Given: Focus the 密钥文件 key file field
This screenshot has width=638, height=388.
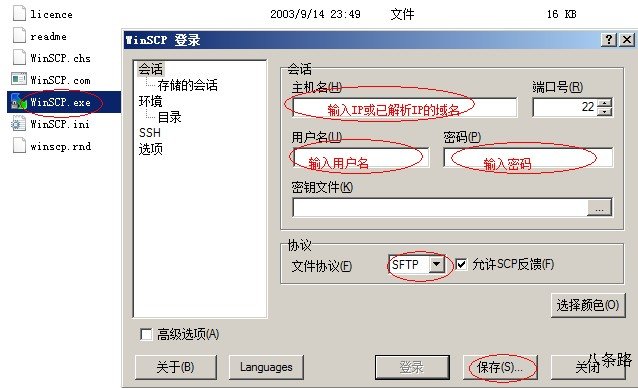Looking at the screenshot, I should [x=440, y=208].
